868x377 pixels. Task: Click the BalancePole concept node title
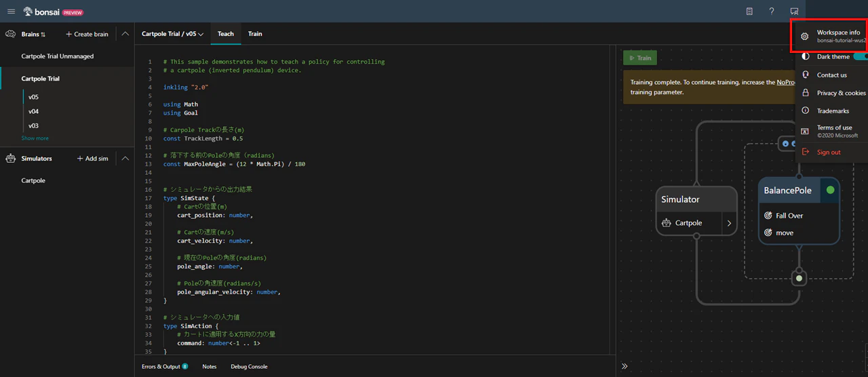click(787, 191)
